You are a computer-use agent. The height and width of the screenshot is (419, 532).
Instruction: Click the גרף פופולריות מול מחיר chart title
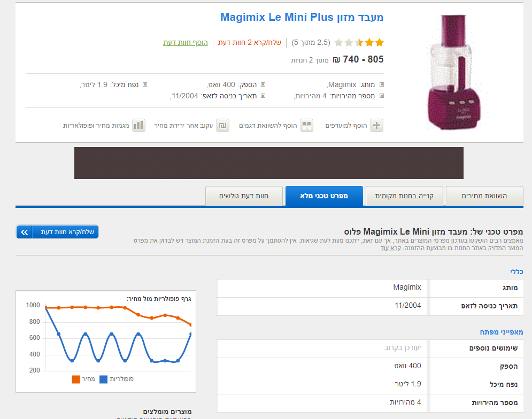coord(159,299)
